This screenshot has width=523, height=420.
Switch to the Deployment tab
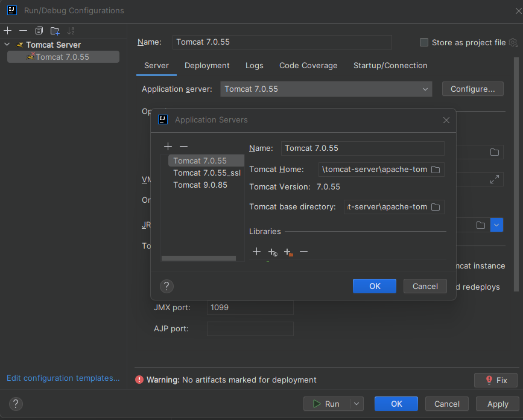click(207, 65)
